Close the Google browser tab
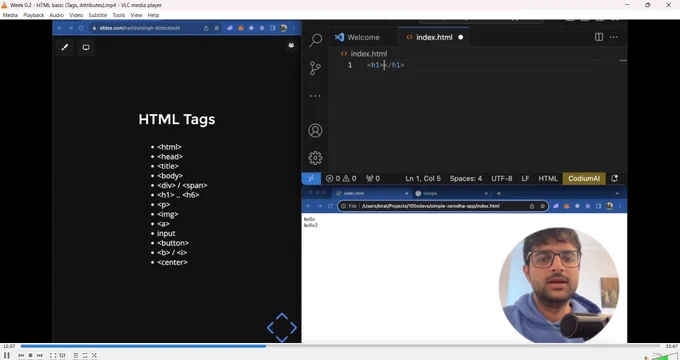680x360 pixels. pos(486,193)
